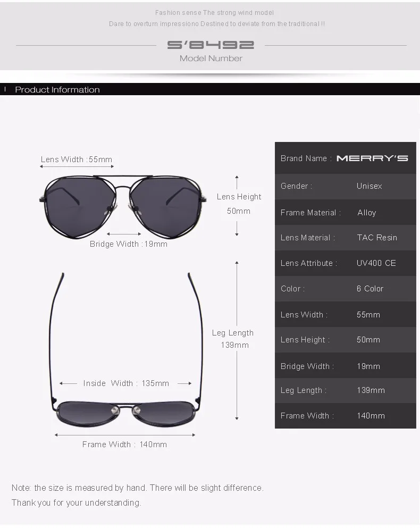Viewport: 420px width, 528px height.
Task: Click the 'Lens Attribute :' table label
Action: click(x=309, y=263)
